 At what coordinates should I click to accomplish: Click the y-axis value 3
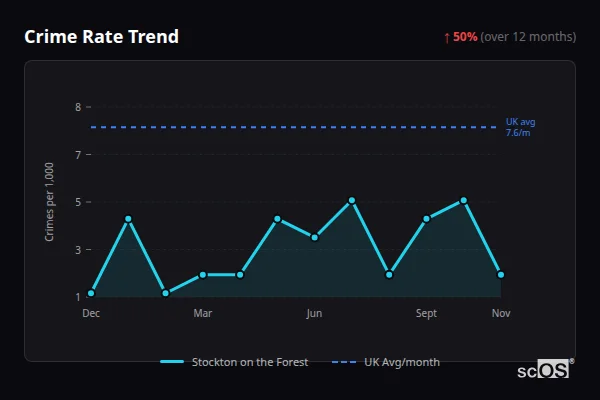pyautogui.click(x=78, y=250)
